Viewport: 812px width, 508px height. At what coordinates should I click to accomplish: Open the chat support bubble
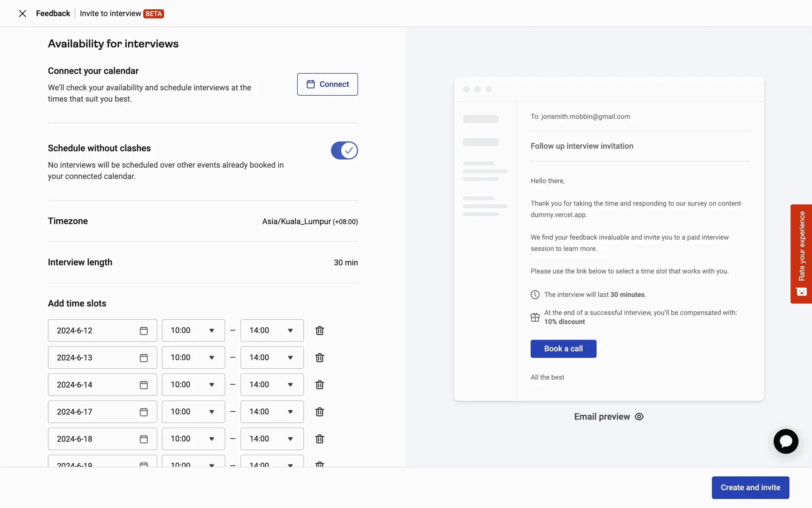[x=785, y=442]
